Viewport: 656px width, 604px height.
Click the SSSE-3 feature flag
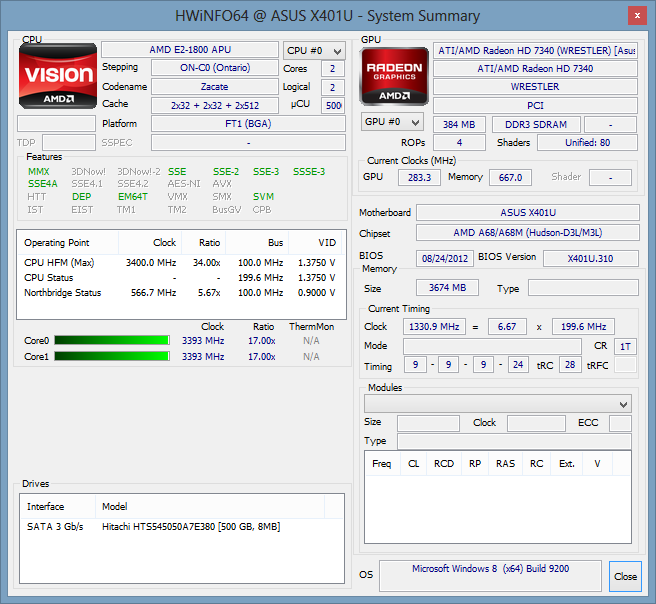coord(309,171)
